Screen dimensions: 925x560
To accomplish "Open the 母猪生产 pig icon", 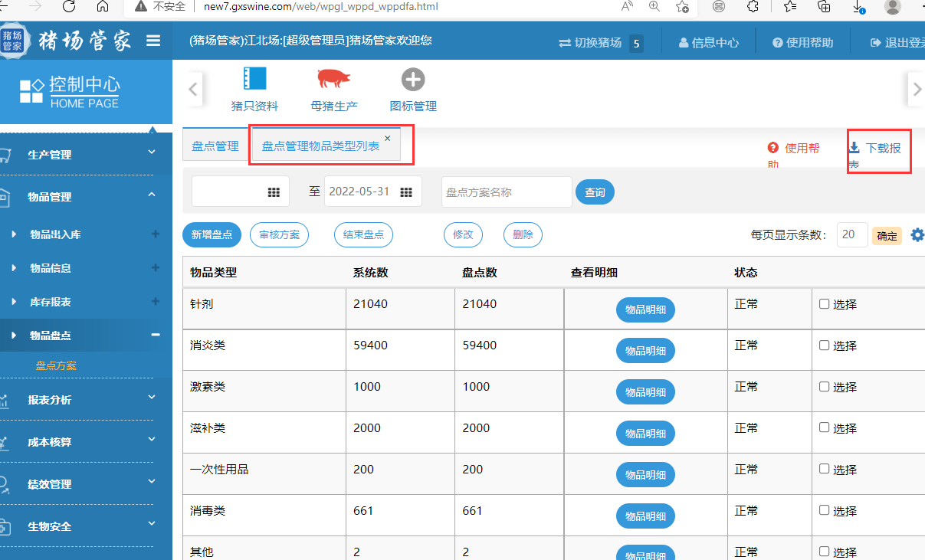I will click(333, 79).
